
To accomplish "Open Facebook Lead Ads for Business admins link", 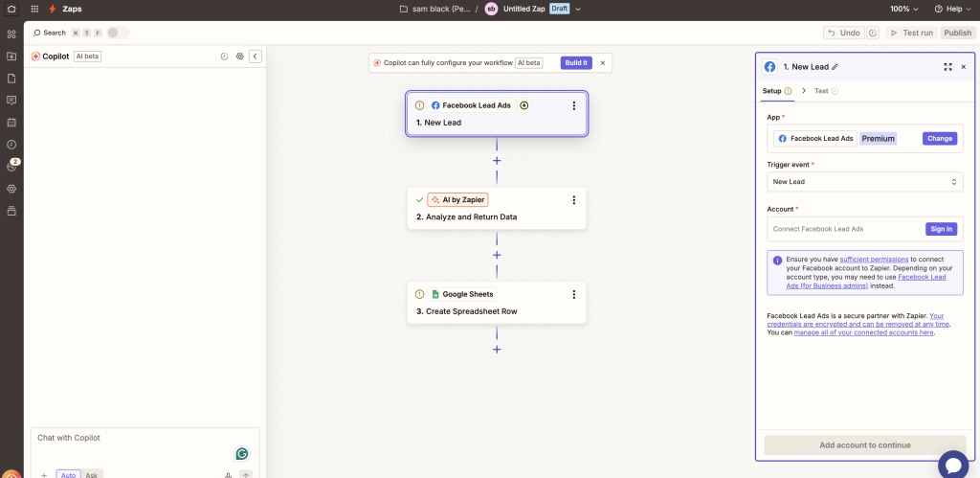I will pos(866,281).
